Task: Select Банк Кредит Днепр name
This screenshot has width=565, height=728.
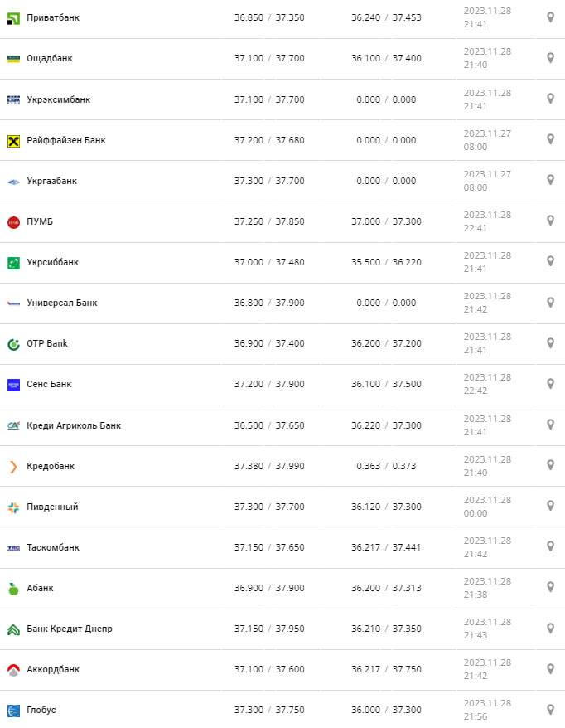Action: (x=69, y=629)
